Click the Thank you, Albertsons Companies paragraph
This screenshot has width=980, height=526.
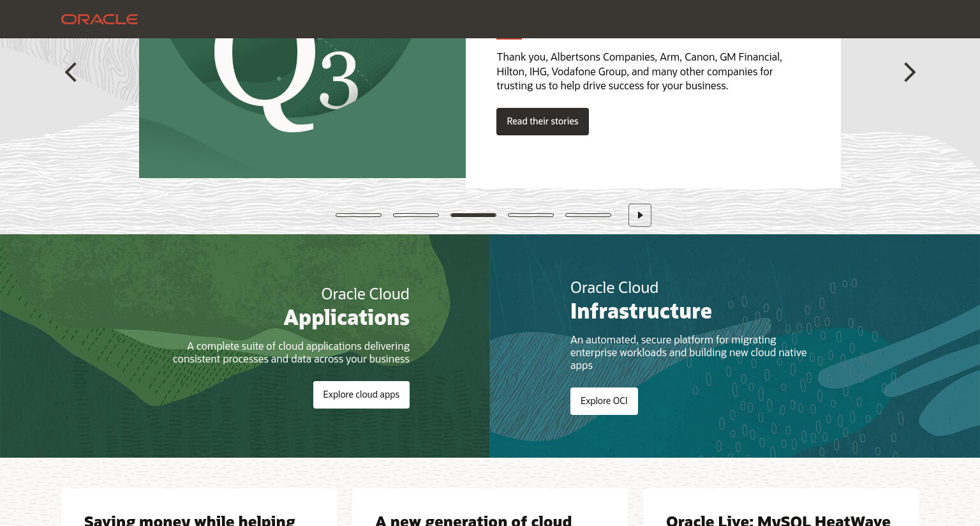(639, 71)
